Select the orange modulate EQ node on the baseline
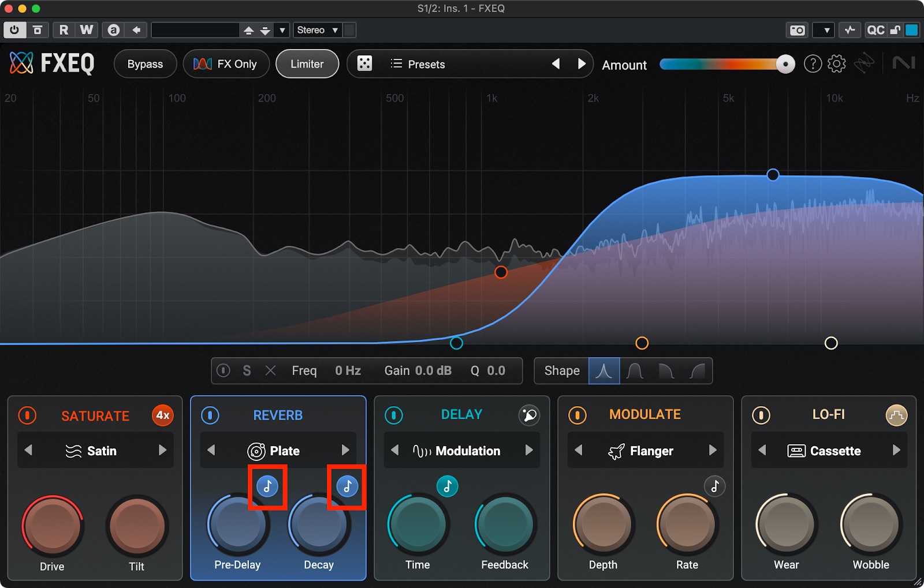The image size is (924, 588). pyautogui.click(x=642, y=343)
